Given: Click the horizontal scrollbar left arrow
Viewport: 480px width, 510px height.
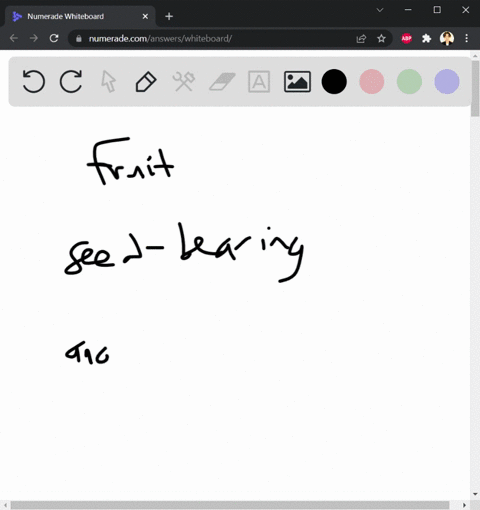Looking at the screenshot, I should pos(5,505).
